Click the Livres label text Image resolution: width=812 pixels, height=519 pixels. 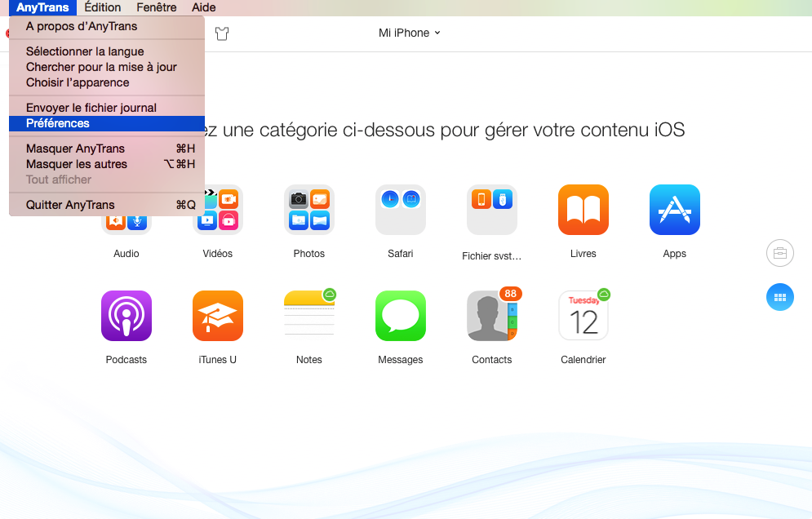[583, 254]
